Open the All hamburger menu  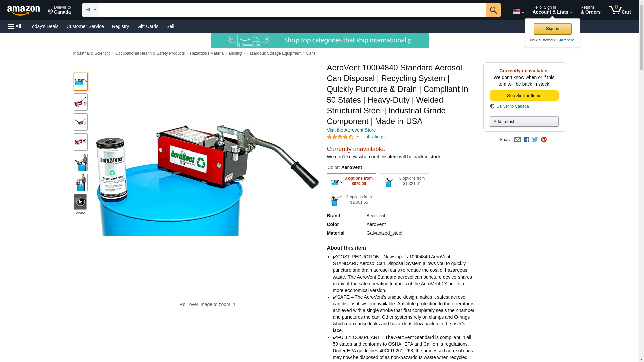click(x=15, y=26)
